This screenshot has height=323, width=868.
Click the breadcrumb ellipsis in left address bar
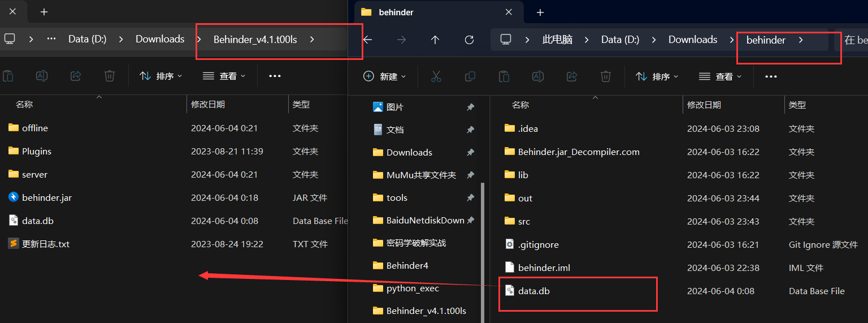pos(51,39)
